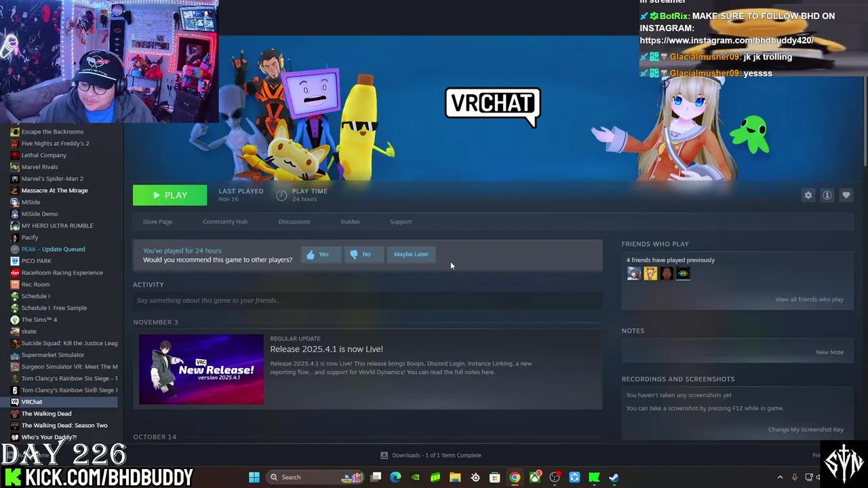Open the Kick app from the taskbar
868x488 pixels.
tap(594, 477)
